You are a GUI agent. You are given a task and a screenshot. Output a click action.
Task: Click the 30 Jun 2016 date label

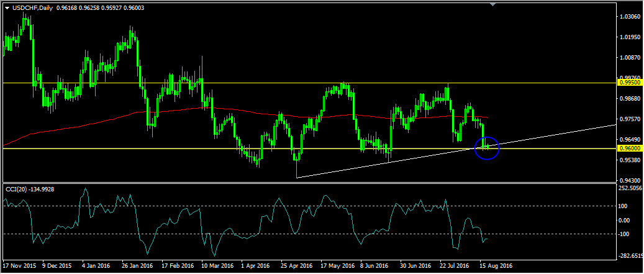coord(415,266)
